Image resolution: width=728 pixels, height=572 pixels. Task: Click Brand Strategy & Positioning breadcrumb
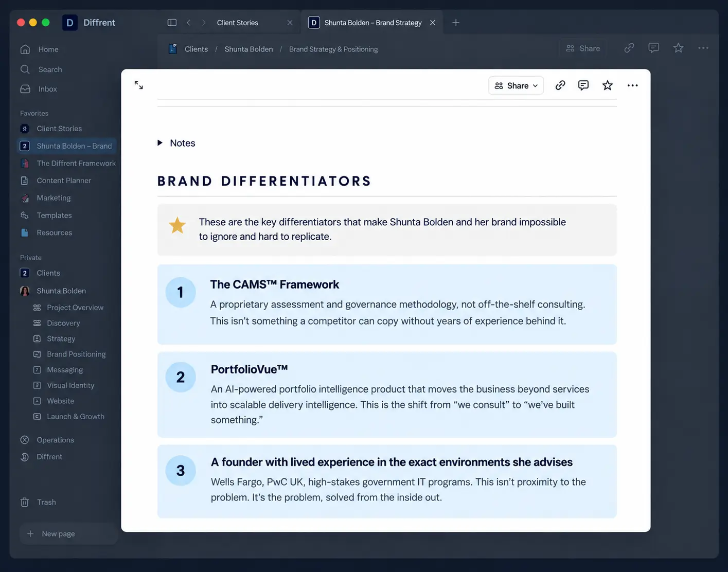[333, 49]
